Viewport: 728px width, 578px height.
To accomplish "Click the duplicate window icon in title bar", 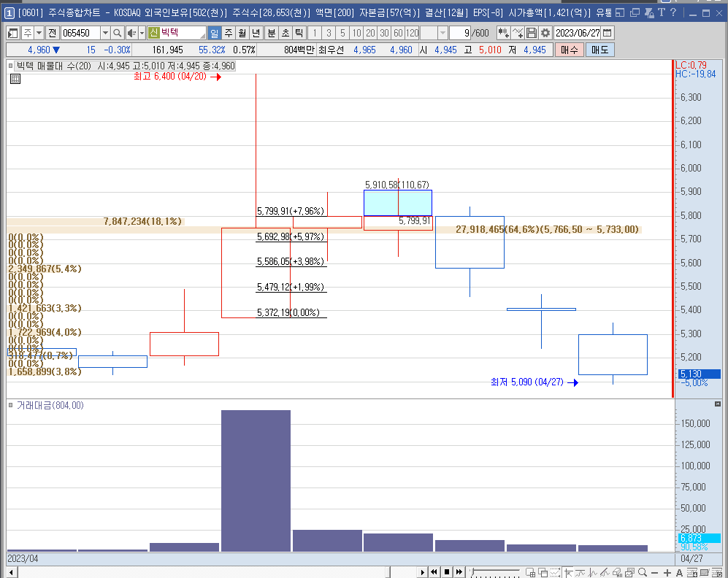I will [635, 13].
